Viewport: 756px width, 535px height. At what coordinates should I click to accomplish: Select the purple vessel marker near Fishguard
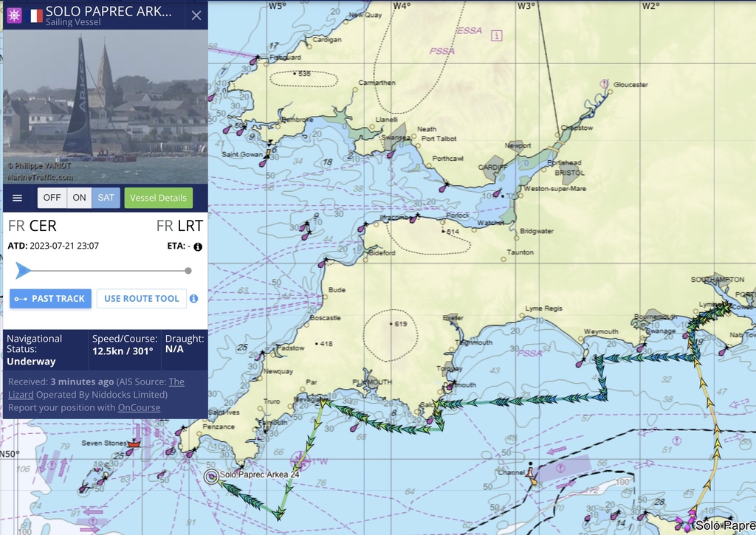[x=254, y=61]
